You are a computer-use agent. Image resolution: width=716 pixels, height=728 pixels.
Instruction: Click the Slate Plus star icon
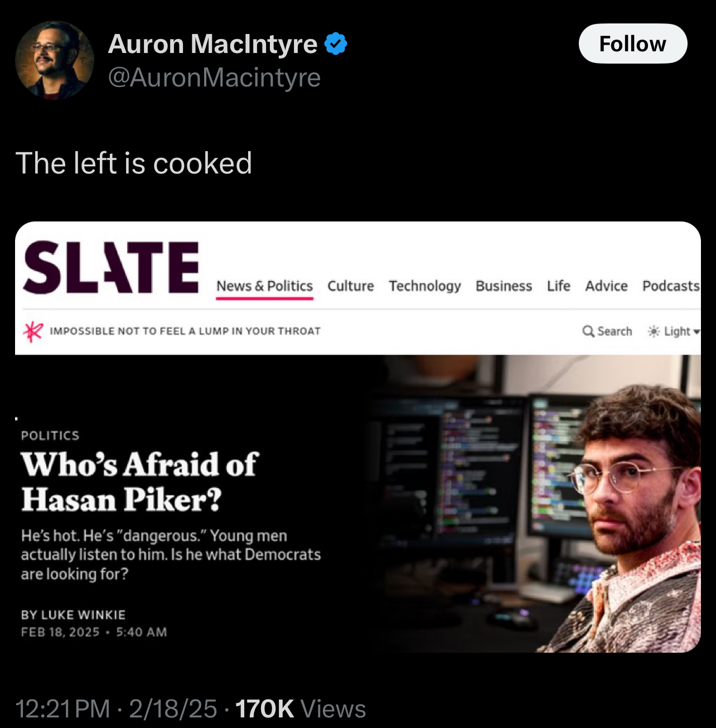33,331
